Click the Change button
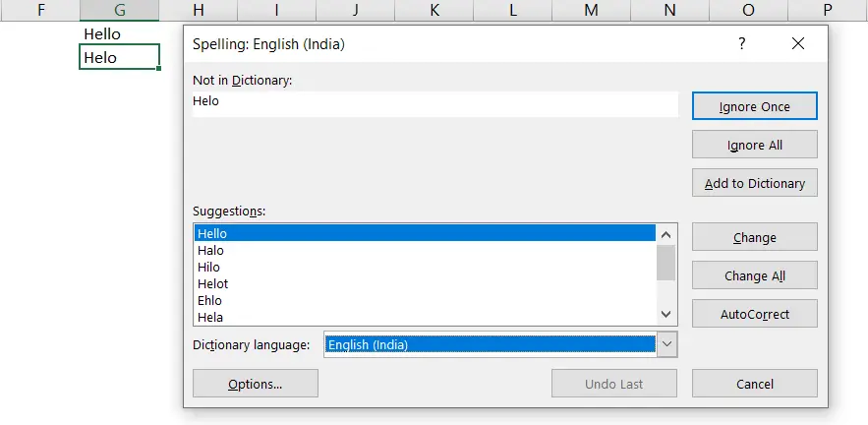Screen dimensions: 868x425 [755, 237]
